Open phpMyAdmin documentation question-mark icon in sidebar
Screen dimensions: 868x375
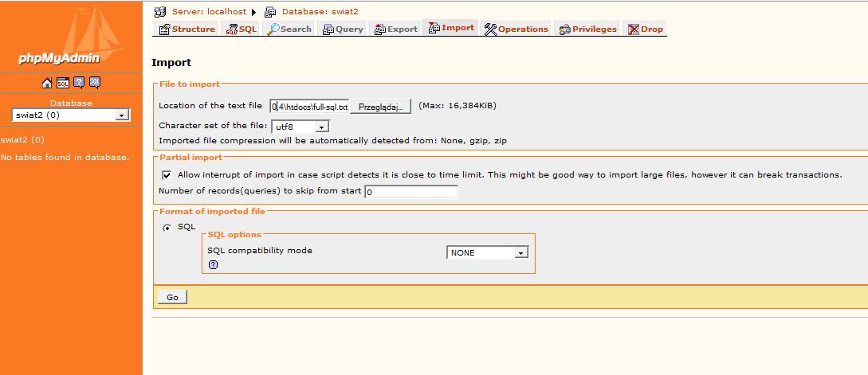coord(79,83)
